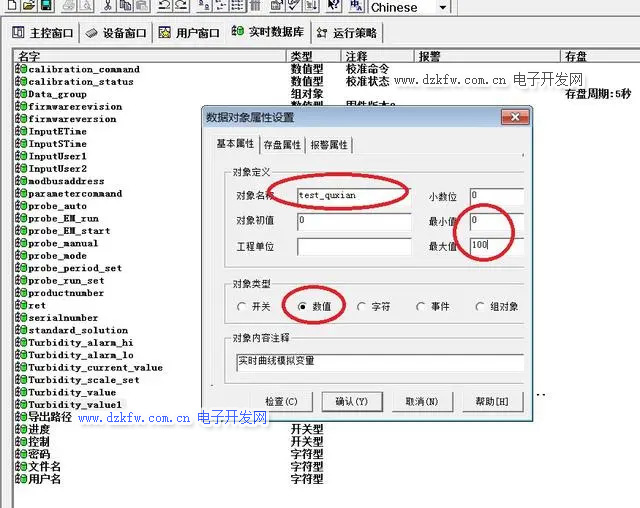Click the data object icon next to 导出路径
640x508 pixels.
pyautogui.click(x=20, y=417)
